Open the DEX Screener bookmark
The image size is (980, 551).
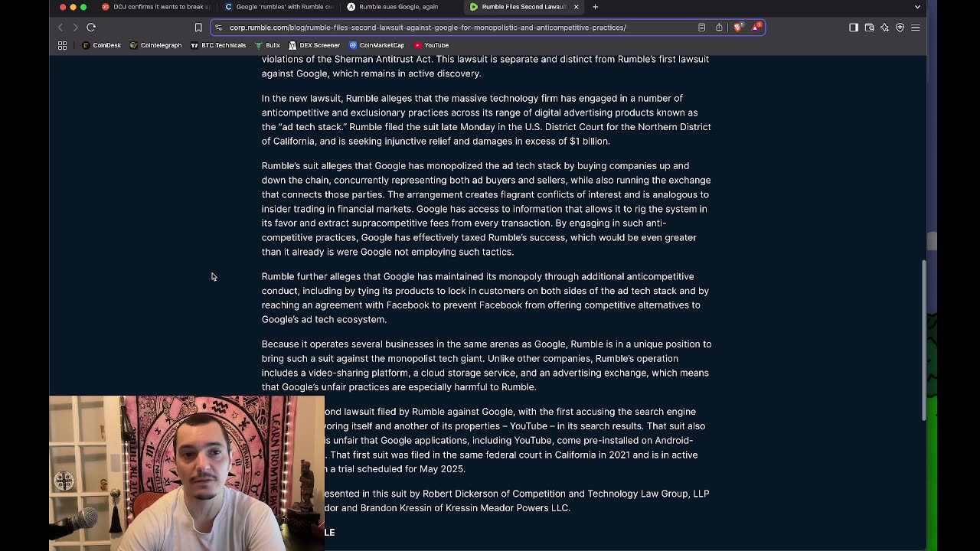(x=314, y=45)
